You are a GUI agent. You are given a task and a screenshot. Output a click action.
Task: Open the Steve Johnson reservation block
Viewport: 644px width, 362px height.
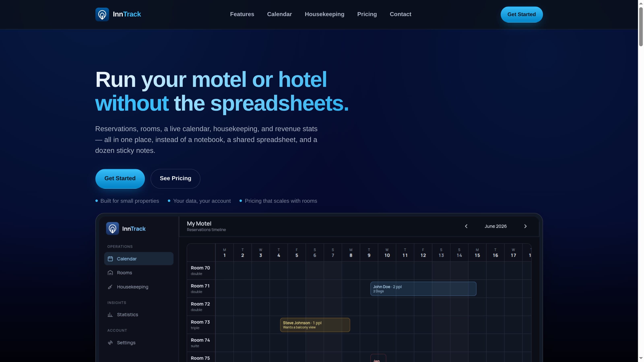tap(315, 325)
